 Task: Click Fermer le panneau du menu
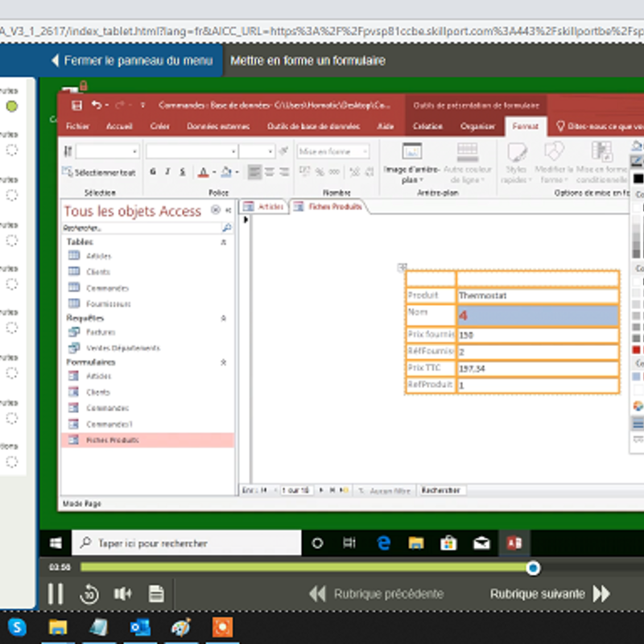point(132,61)
